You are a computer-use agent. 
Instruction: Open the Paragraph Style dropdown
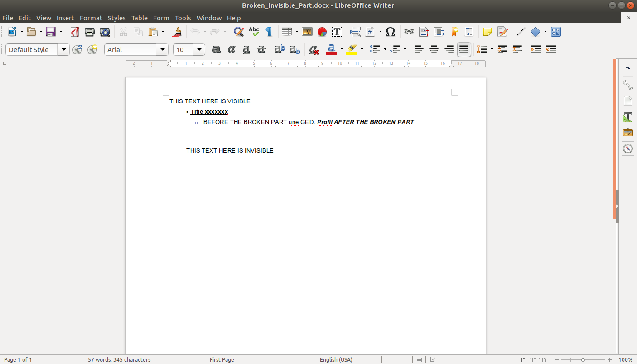click(63, 49)
